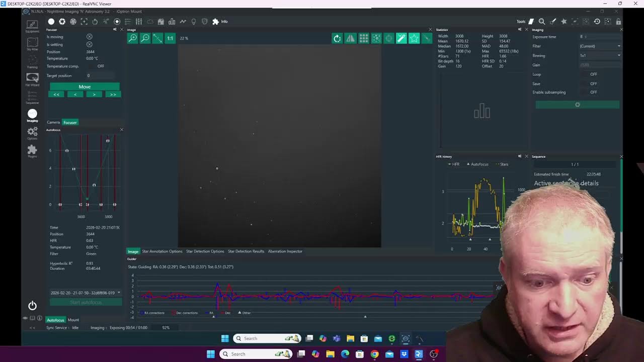Click the << large step inward button
Screen dimensions: 644x362
tap(56, 95)
